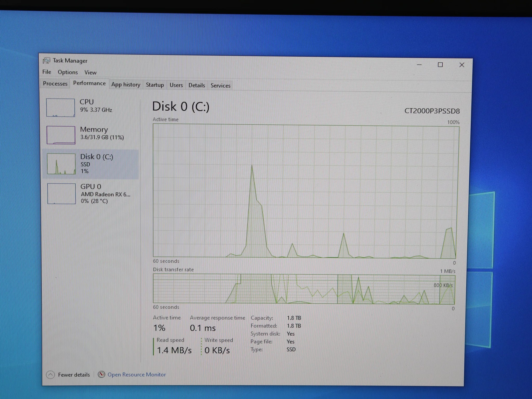
Task: Open the Startup tab
Action: 155,85
